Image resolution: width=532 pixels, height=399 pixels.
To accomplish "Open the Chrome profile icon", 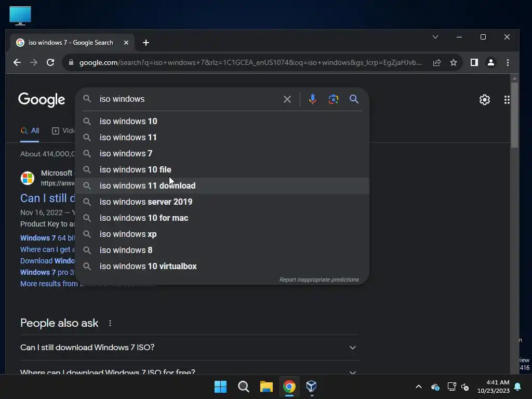I will click(x=490, y=62).
